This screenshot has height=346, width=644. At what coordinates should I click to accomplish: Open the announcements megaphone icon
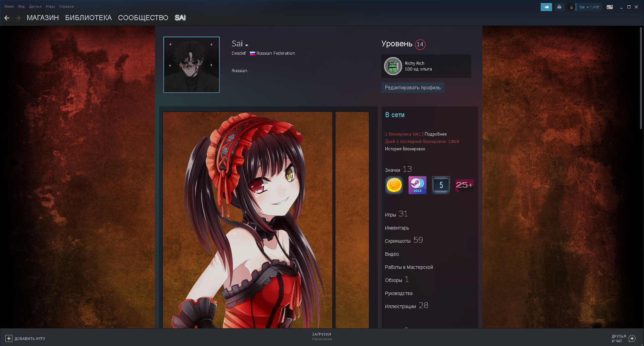click(x=546, y=7)
